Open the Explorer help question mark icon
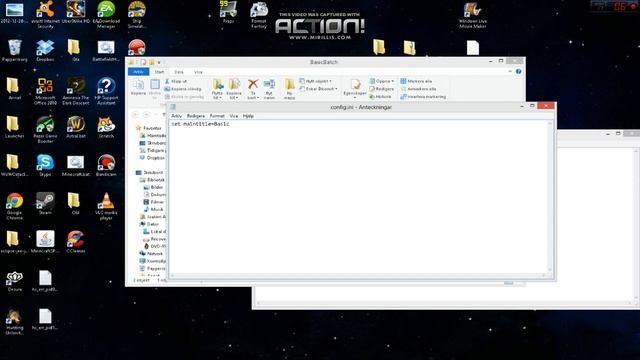 click(x=518, y=71)
